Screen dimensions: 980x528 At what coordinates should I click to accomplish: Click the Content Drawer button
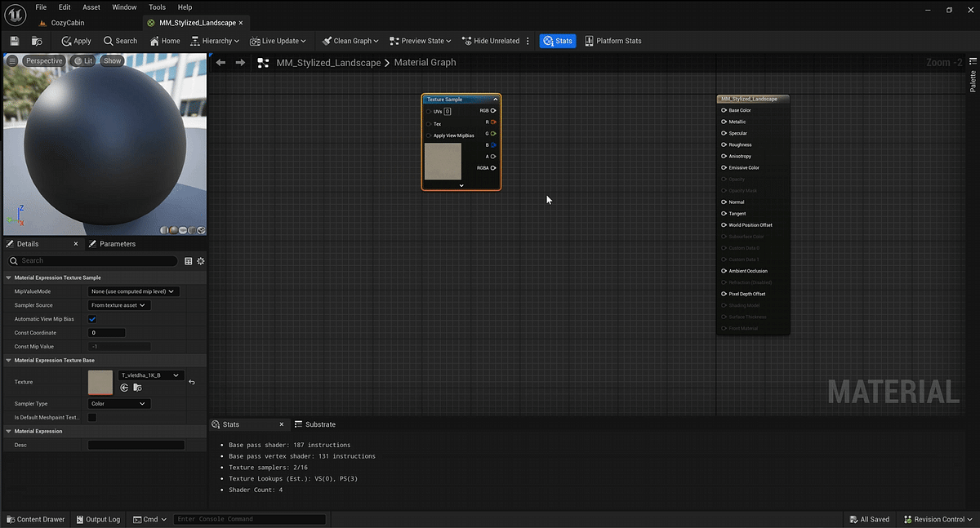point(35,519)
